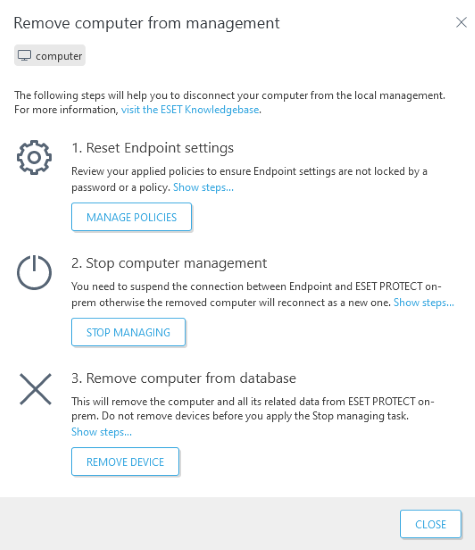This screenshot has height=550, width=475.
Task: Expand "Show steps..." under Stop computer management
Action: (423, 302)
